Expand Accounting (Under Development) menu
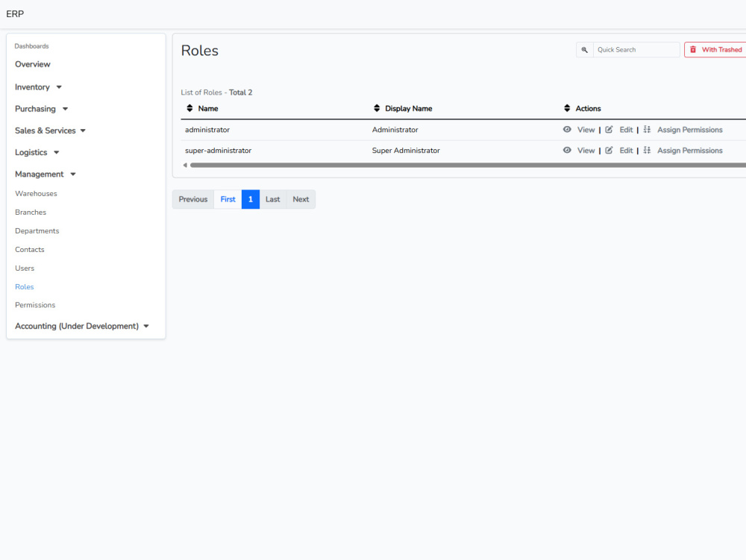The width and height of the screenshot is (746, 560). click(82, 326)
